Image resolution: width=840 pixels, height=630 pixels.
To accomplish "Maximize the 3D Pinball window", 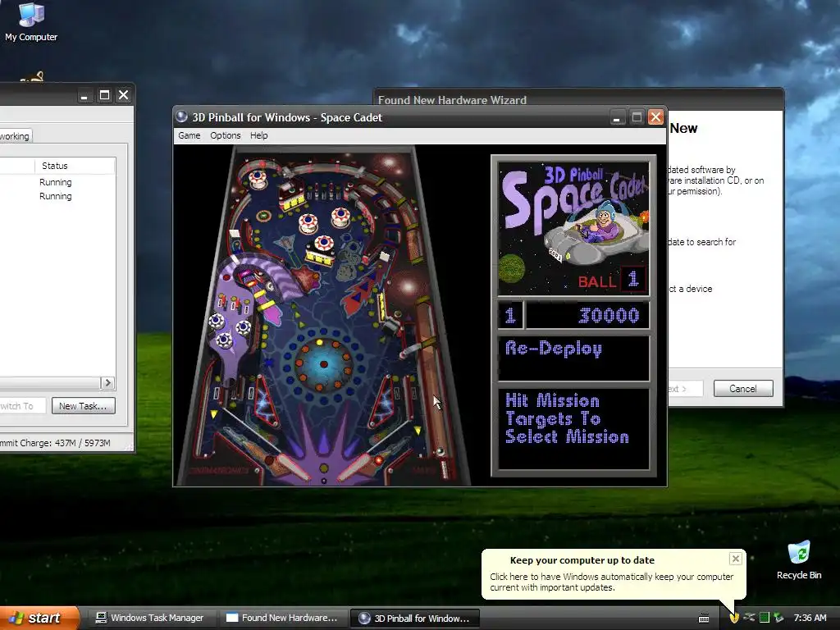I will (x=637, y=117).
